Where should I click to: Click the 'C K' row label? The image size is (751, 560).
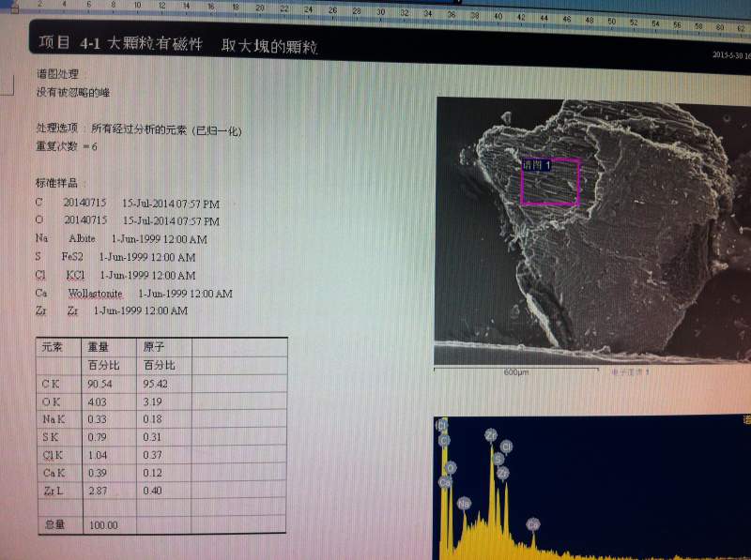tap(51, 384)
